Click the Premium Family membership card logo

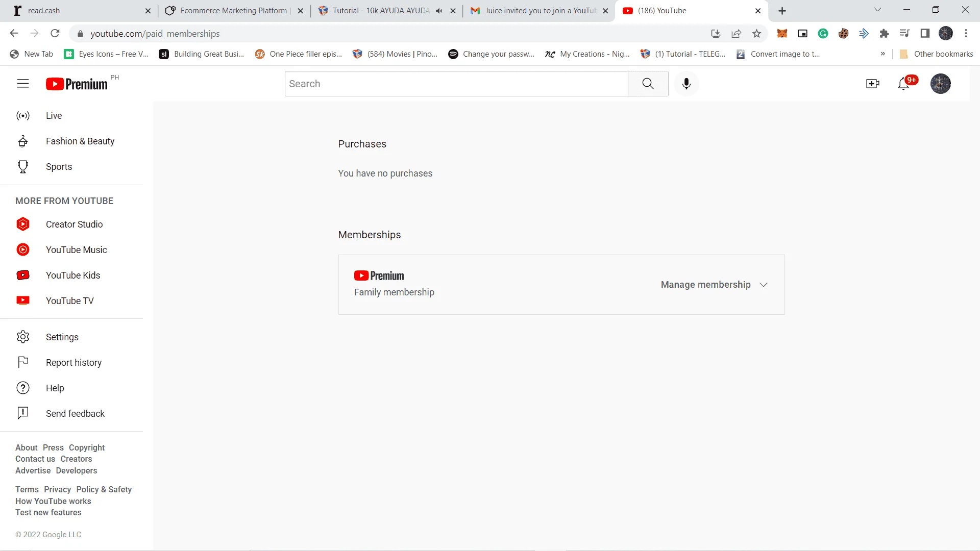pos(379,275)
